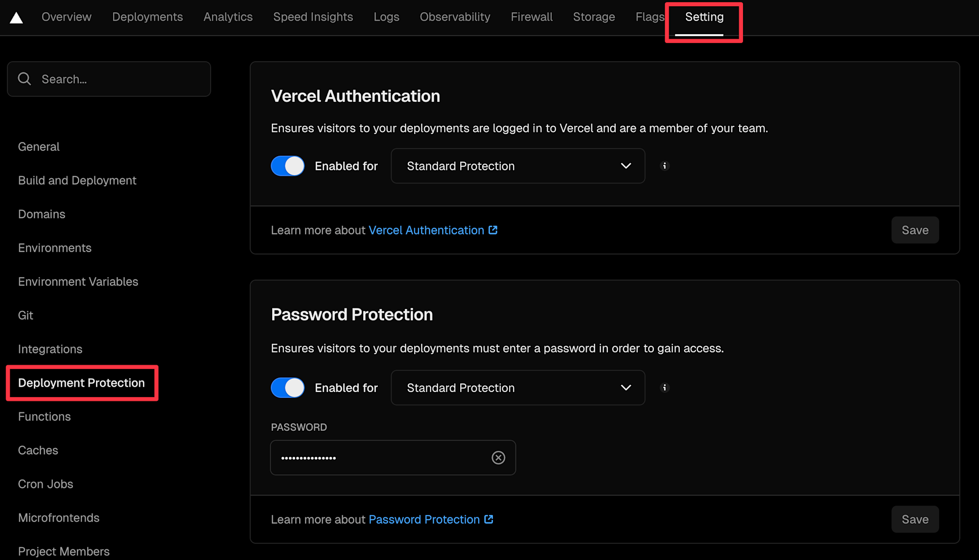Save the Vercel Authentication settings
Screen dimensions: 979x560
coord(914,230)
